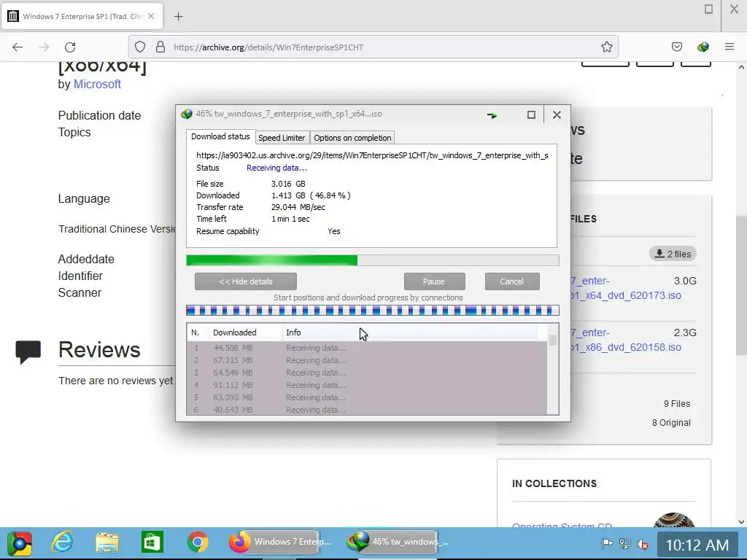Select the Download status tab
747x560 pixels.
click(x=220, y=136)
